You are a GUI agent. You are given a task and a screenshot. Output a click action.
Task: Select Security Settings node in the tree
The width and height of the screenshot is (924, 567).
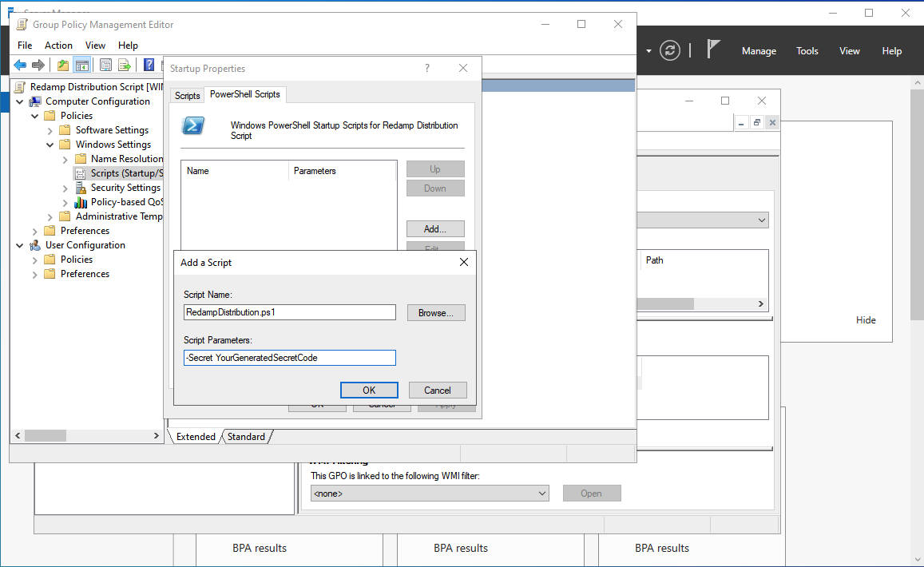click(125, 188)
